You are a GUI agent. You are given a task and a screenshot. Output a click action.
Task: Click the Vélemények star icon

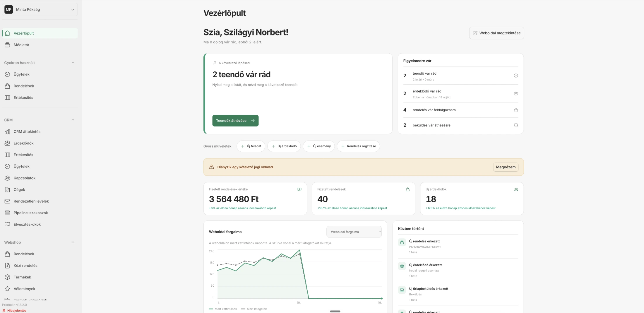(8, 289)
